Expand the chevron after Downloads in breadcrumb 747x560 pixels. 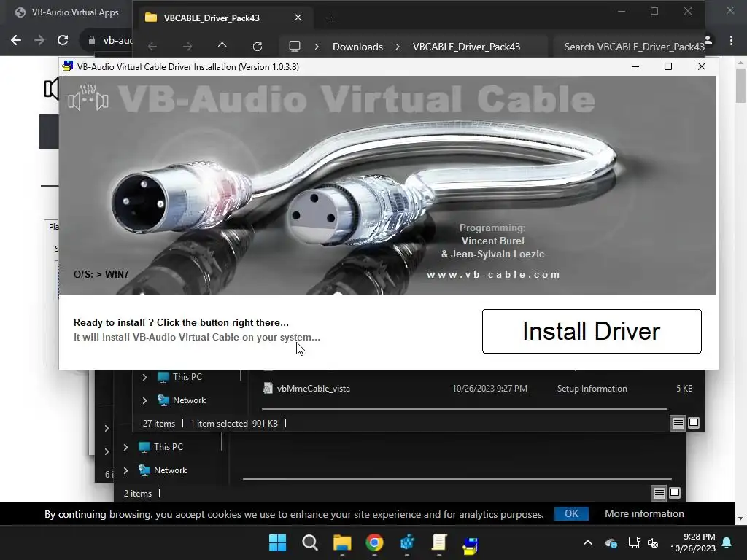coord(398,47)
